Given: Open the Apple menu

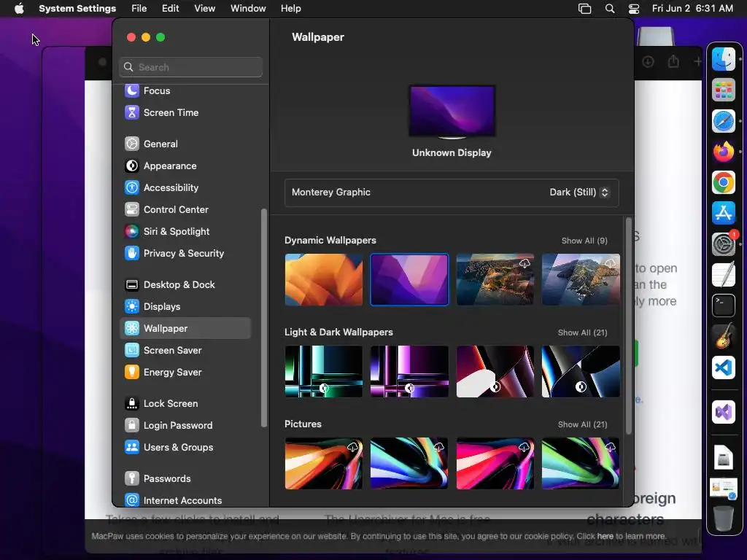Looking at the screenshot, I should coord(19,9).
